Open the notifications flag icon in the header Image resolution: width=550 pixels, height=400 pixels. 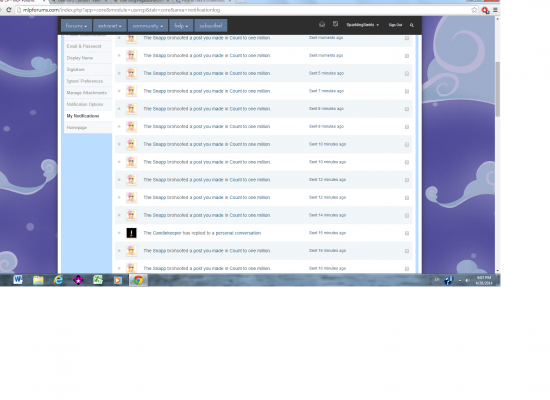pyautogui.click(x=335, y=24)
